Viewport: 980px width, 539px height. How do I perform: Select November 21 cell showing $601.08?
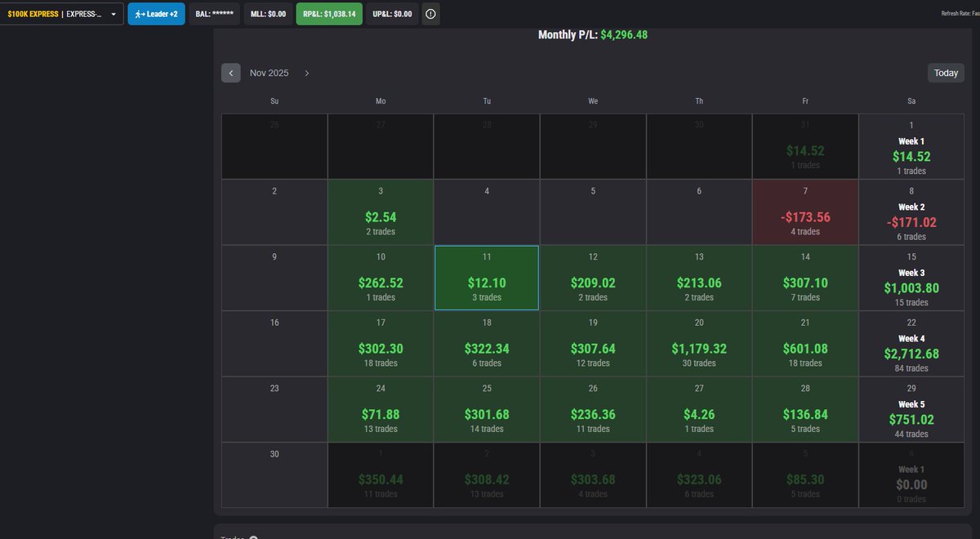[805, 344]
